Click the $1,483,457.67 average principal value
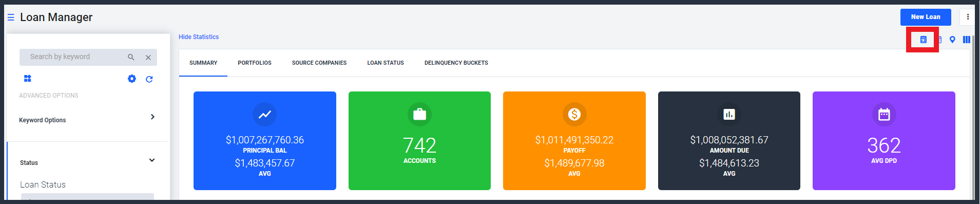980x204 pixels. point(265,163)
